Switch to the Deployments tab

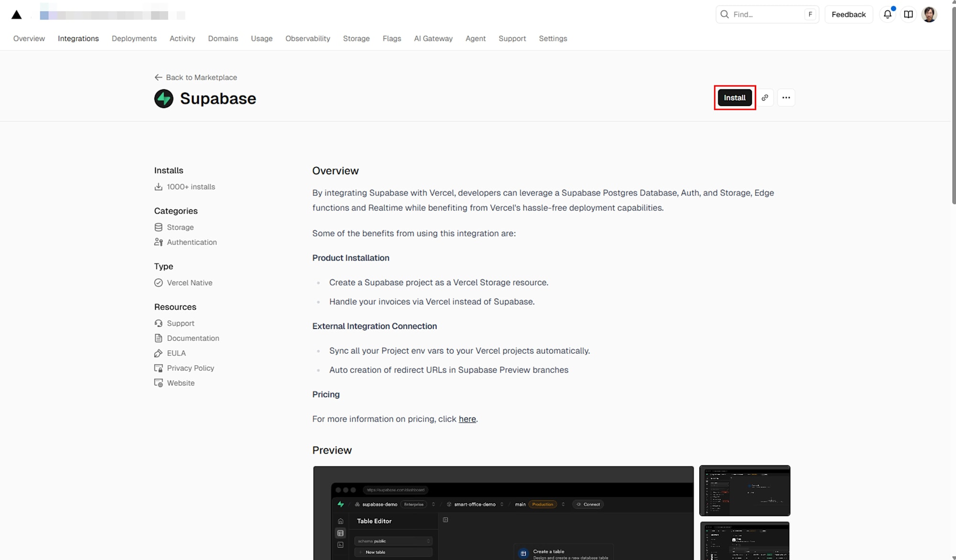[134, 39]
